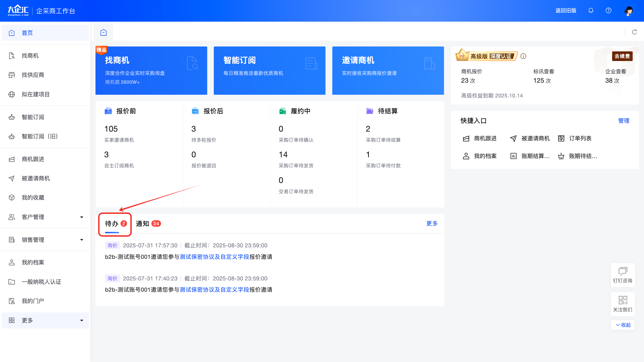Collapse the floating panel with 收起
Screen dimensions: 644x362
[623, 325]
